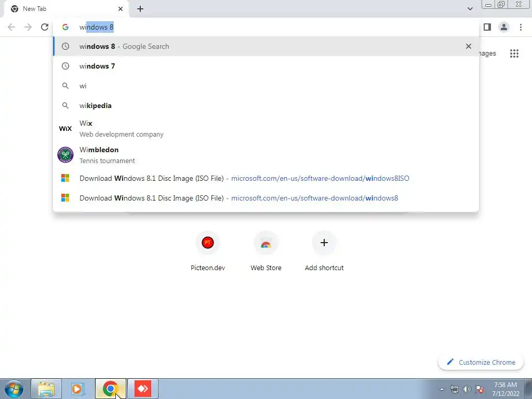
Task: Open the red AnyDesk taskbar app
Action: (143, 389)
